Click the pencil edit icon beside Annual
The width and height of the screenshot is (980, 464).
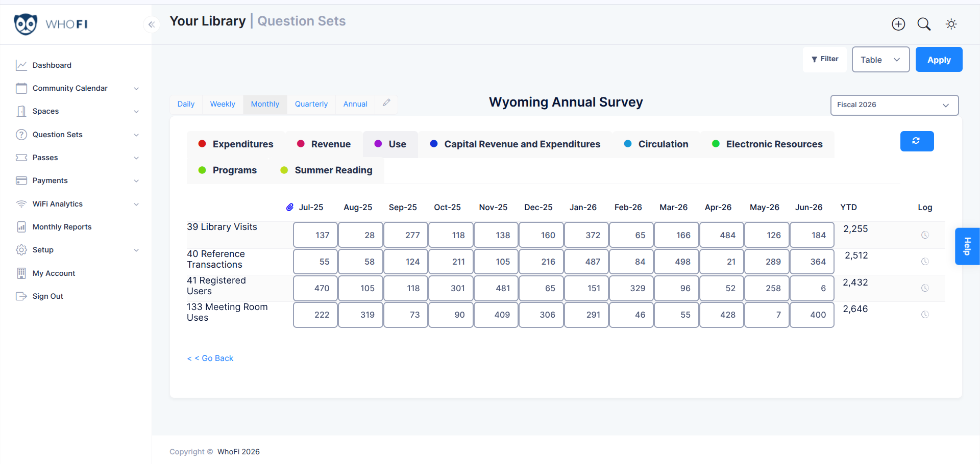tap(386, 103)
